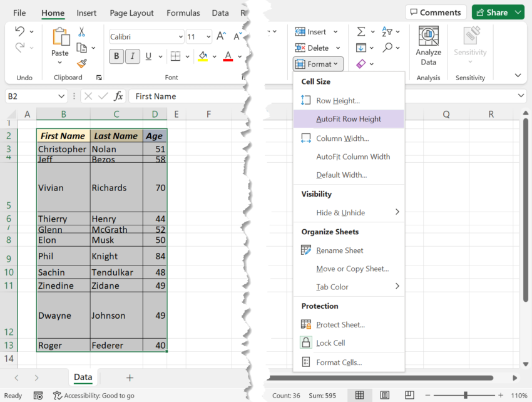532x402 pixels.
Task: Click the Undo arrow icon
Action: pyautogui.click(x=20, y=31)
